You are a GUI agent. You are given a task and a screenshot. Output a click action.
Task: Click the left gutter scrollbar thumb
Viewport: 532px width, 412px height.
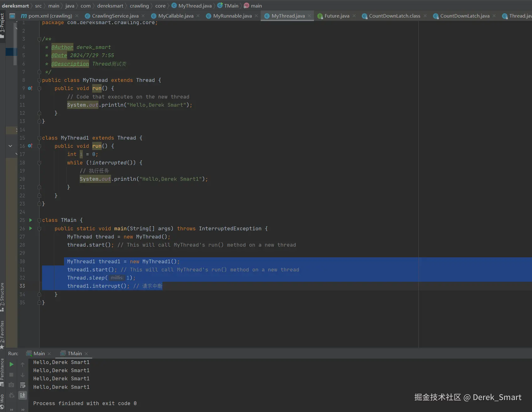15,44
